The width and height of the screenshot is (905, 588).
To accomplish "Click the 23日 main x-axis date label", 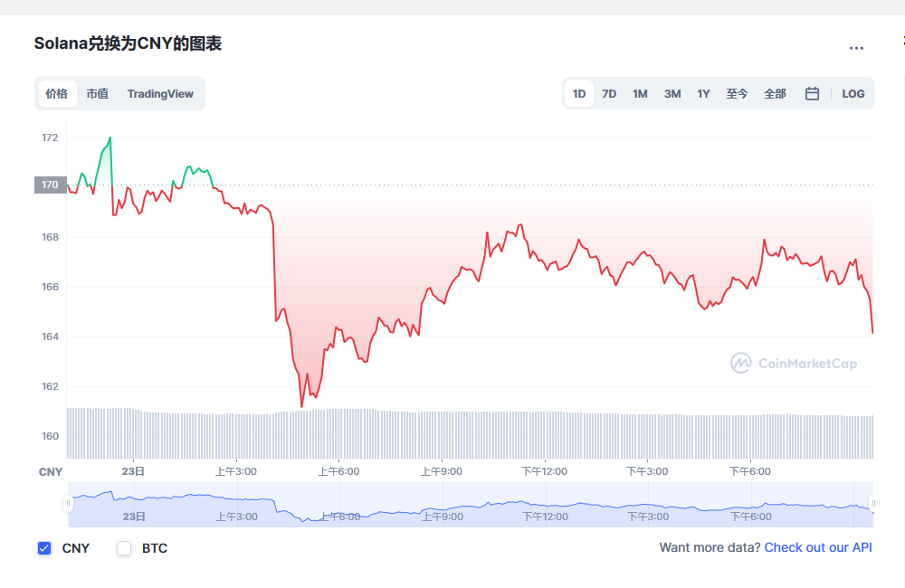I will (x=133, y=471).
